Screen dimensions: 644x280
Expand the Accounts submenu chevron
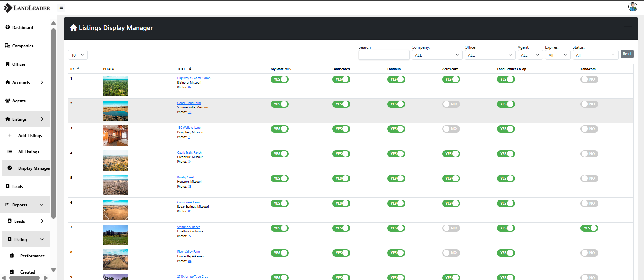pos(42,82)
